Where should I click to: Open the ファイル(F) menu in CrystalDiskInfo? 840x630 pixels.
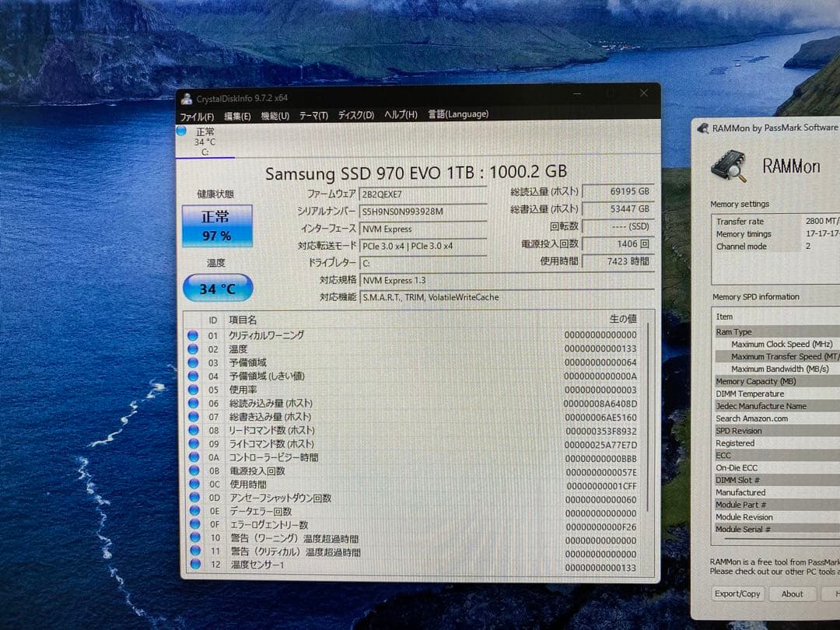[197, 117]
